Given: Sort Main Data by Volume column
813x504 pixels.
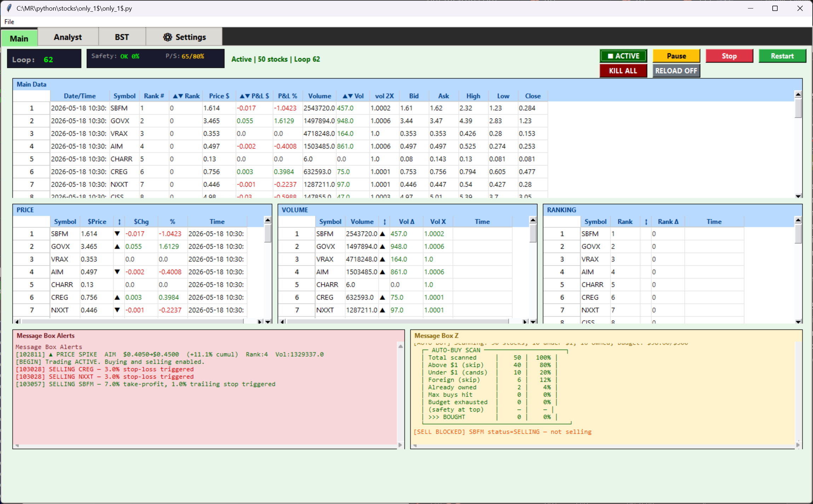Looking at the screenshot, I should coord(319,96).
